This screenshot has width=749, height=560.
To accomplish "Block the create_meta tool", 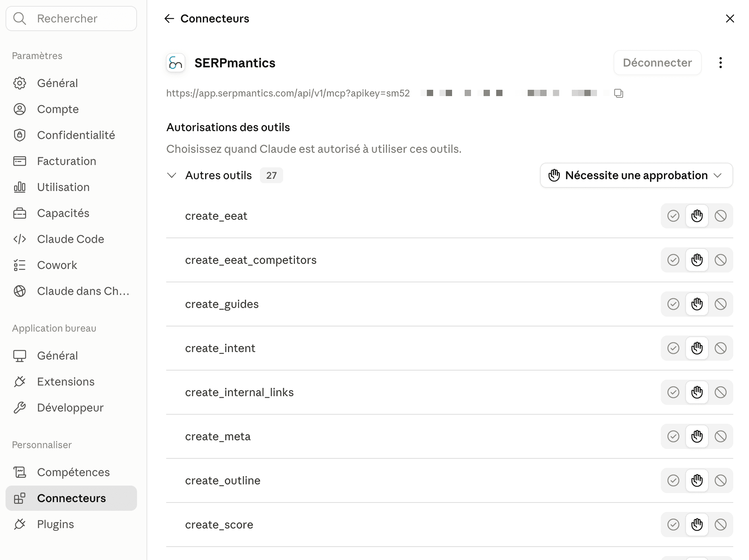I will point(721,436).
